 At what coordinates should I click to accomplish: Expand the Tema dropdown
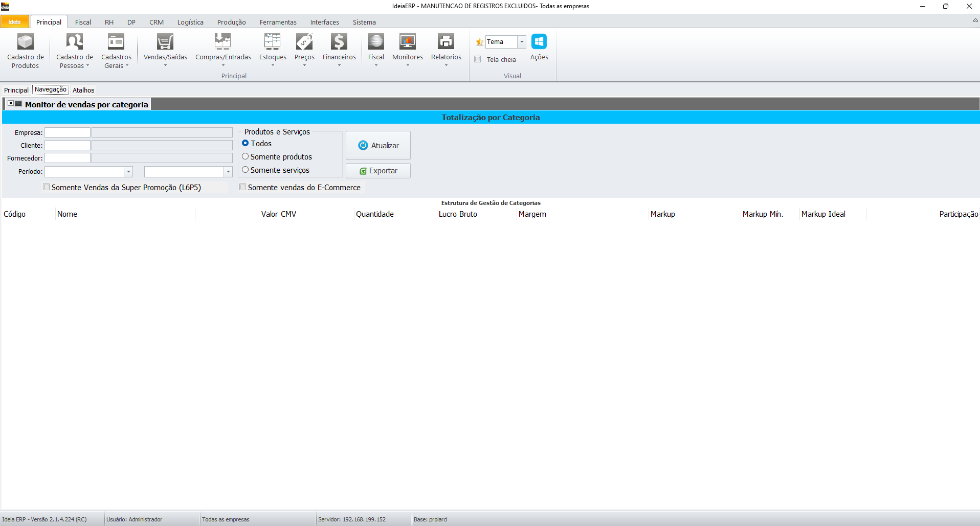(x=522, y=42)
